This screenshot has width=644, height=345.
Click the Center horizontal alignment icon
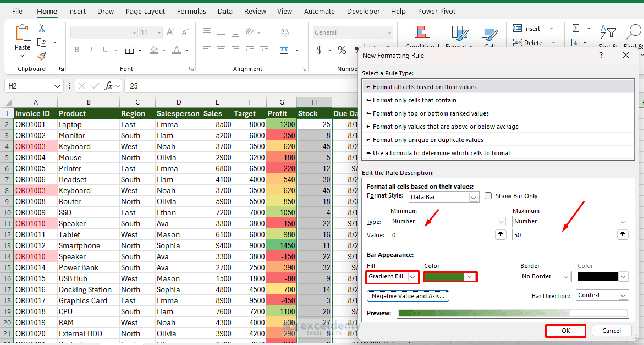coord(221,50)
